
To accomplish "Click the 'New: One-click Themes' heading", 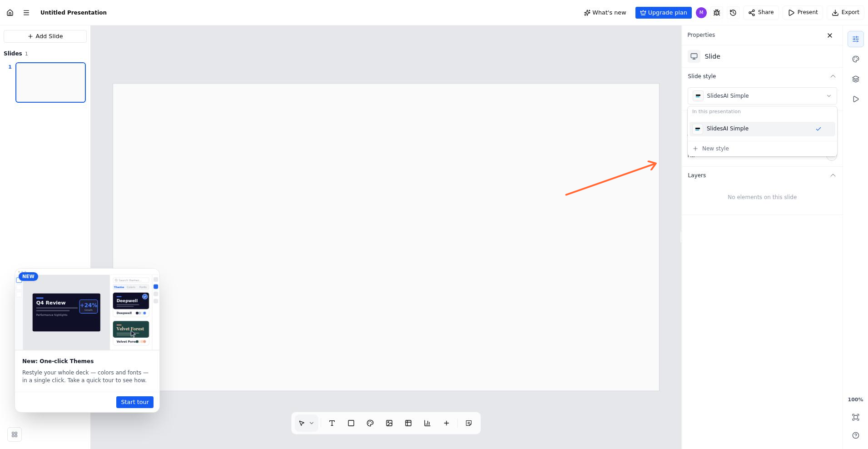I will tap(58, 361).
